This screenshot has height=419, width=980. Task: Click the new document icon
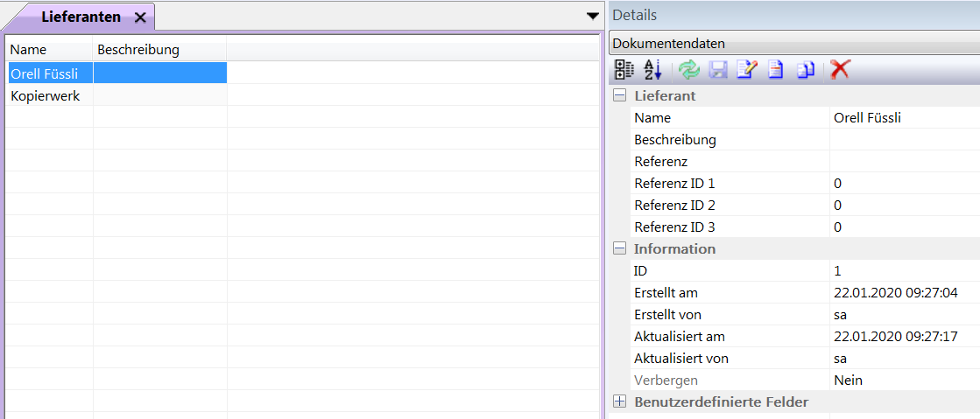point(776,70)
